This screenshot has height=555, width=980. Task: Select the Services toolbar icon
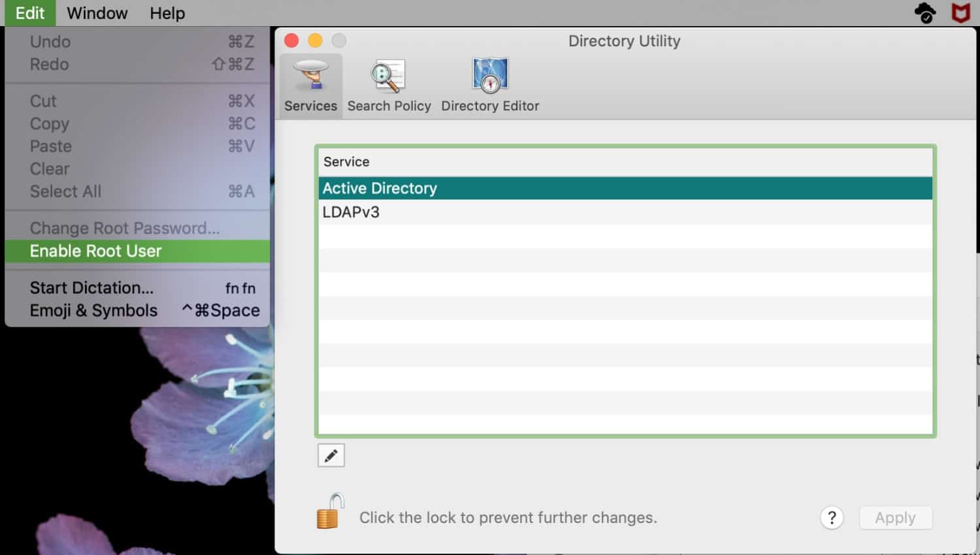click(x=310, y=86)
